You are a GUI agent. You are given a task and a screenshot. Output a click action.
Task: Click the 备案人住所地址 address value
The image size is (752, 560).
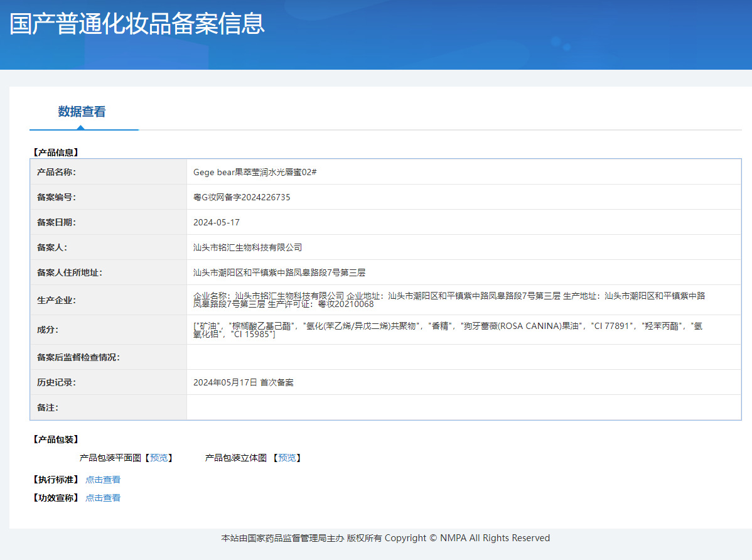[x=279, y=272]
